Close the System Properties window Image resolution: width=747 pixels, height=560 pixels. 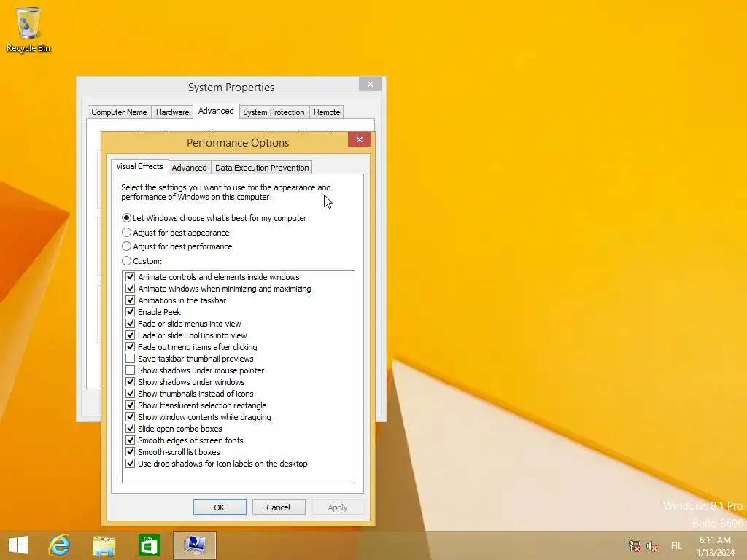pyautogui.click(x=370, y=85)
